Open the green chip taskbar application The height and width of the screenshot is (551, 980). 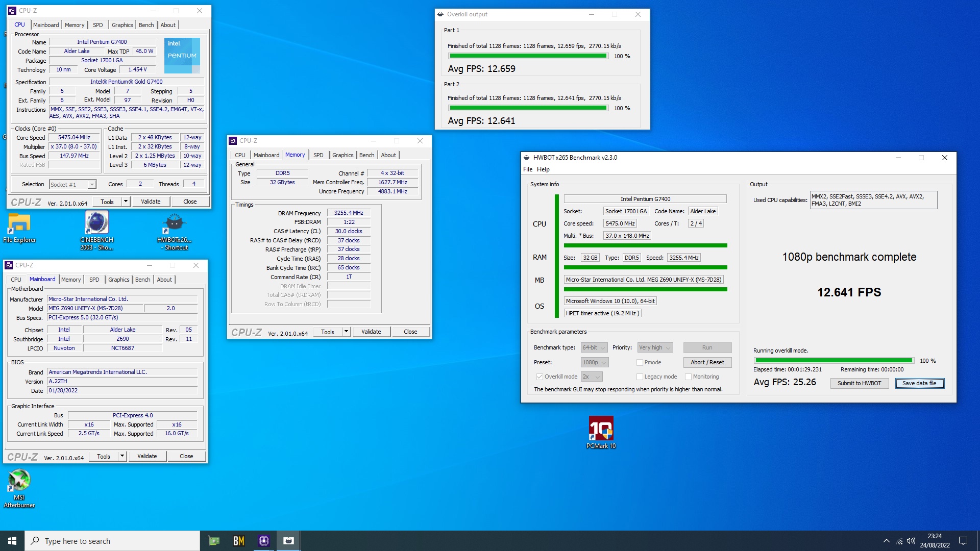tap(213, 541)
